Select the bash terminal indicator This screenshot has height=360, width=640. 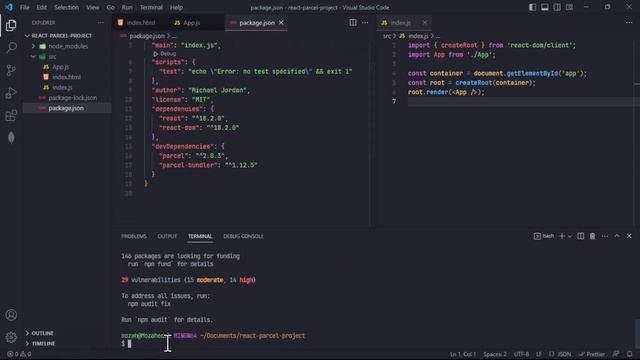coord(544,236)
